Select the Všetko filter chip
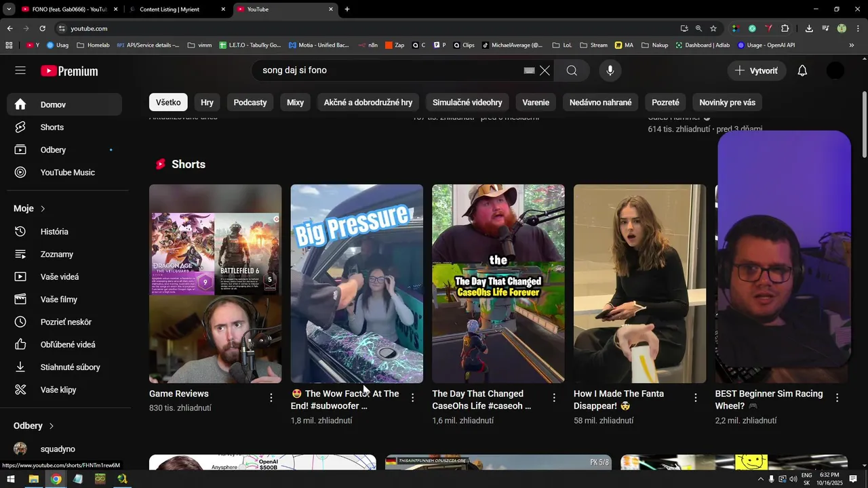Screen dimensions: 868x488 tap(168, 102)
